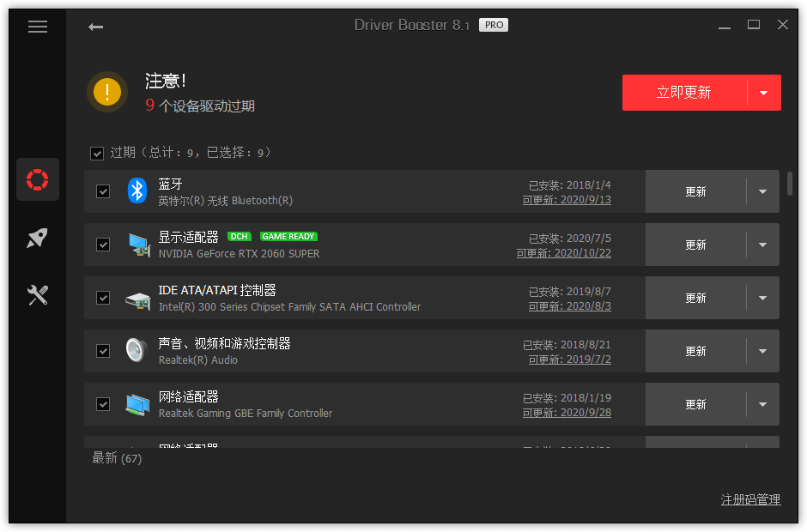Click the 已安装: 2018/1/4 date
The width and height of the screenshot is (807, 532).
point(570,185)
